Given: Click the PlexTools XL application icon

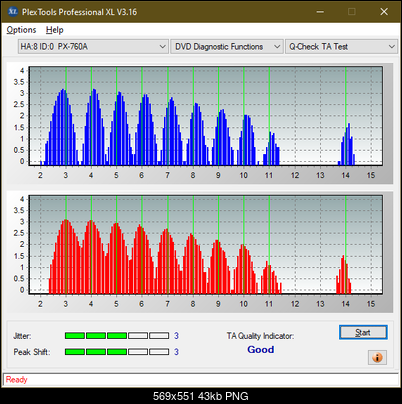Looking at the screenshot, I should click(x=12, y=12).
